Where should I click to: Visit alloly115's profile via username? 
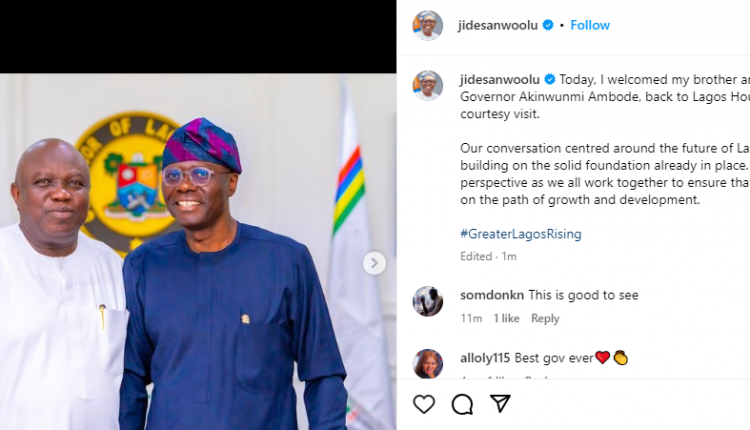coord(486,357)
